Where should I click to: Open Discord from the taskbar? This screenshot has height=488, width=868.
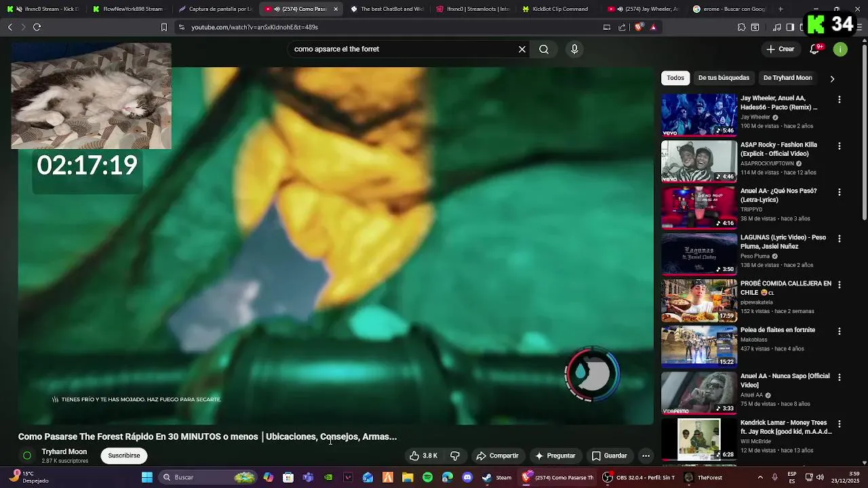click(x=467, y=477)
